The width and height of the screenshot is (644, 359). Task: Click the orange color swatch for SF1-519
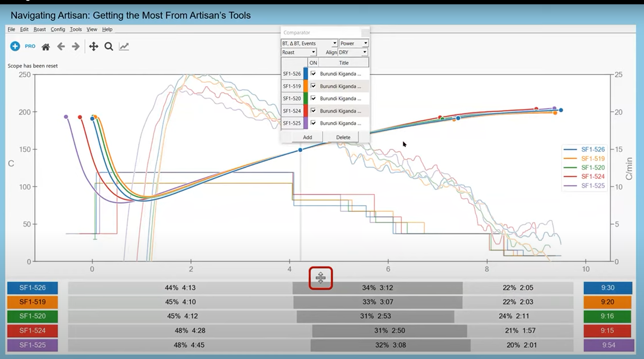click(306, 86)
